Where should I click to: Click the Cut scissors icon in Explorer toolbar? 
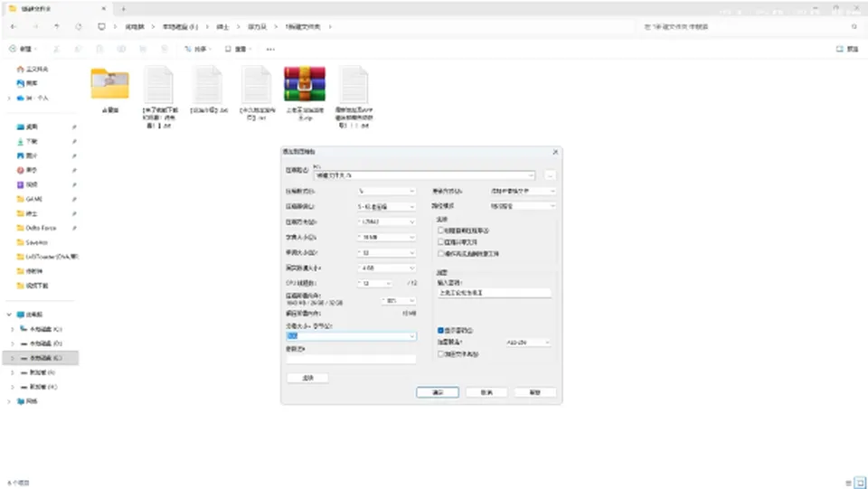pyautogui.click(x=56, y=49)
